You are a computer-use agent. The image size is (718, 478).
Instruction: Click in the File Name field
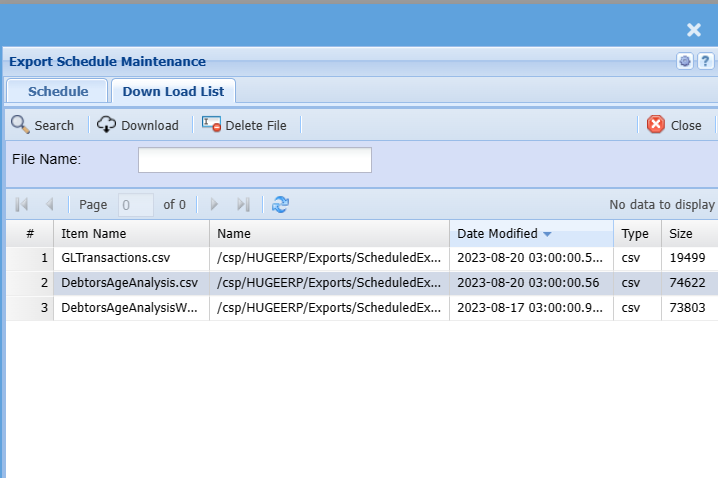[x=254, y=160]
